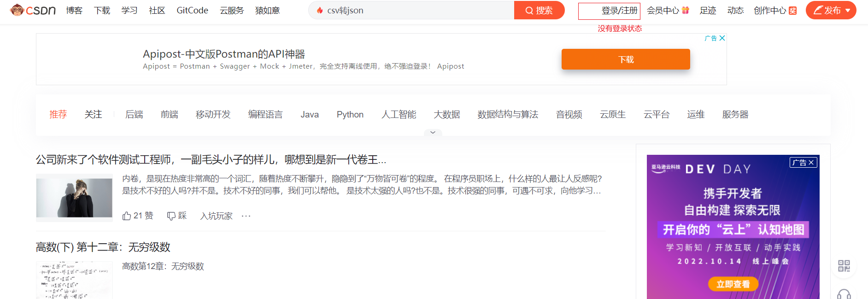Select the 云平台 category
868x299 pixels.
(657, 114)
